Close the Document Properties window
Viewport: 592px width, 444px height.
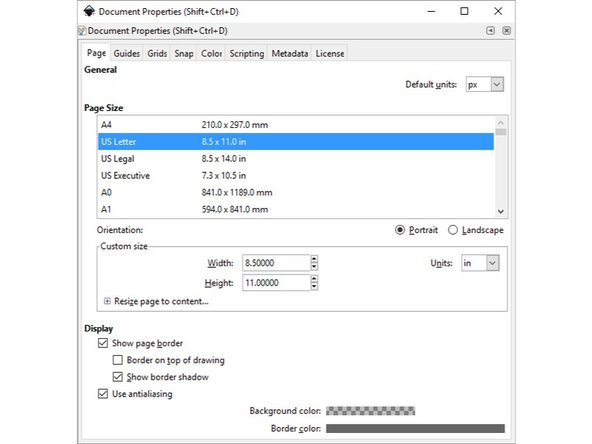[x=498, y=11]
